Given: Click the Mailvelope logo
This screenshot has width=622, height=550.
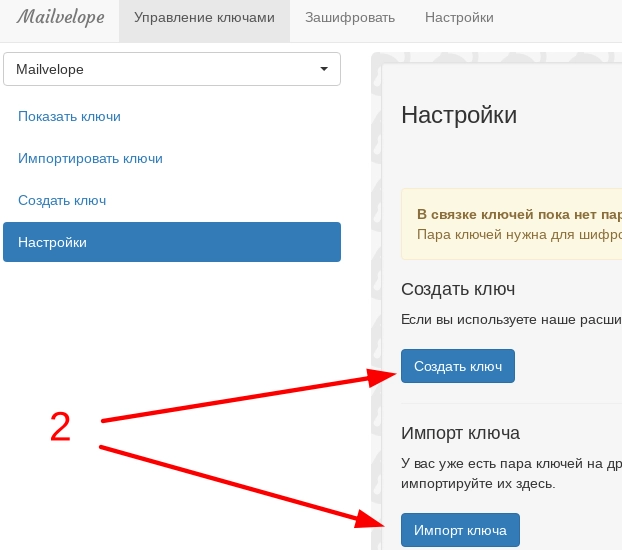Looking at the screenshot, I should point(60,17).
